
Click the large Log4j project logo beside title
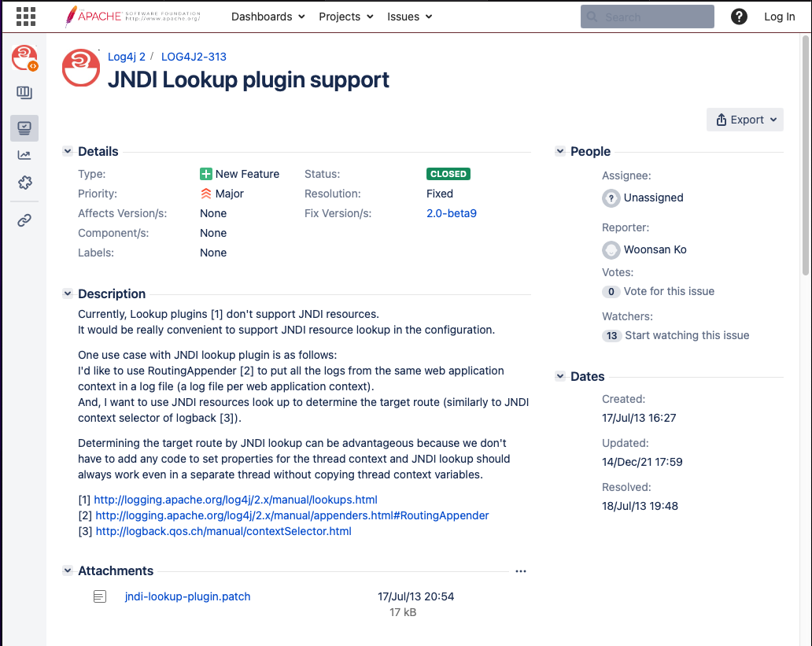pyautogui.click(x=81, y=68)
